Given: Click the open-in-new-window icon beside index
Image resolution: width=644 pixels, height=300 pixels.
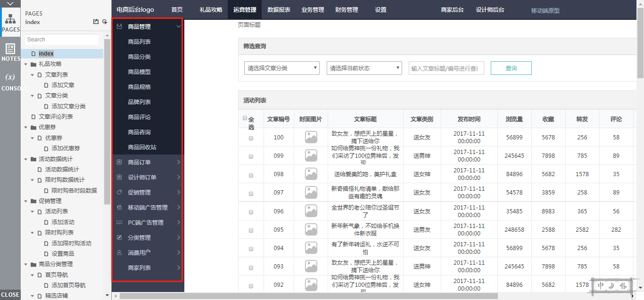Looking at the screenshot, I should [x=96, y=22].
